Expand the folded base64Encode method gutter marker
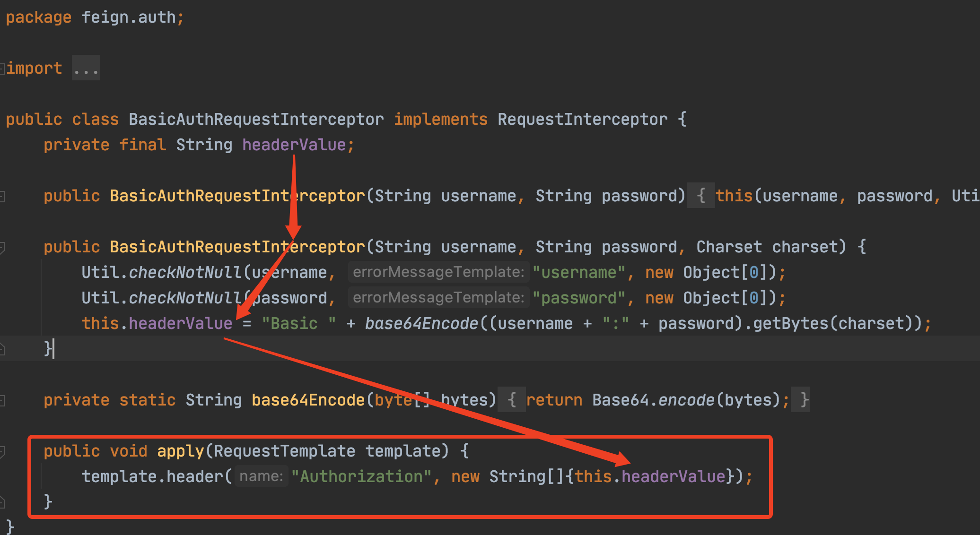The width and height of the screenshot is (980, 535). point(2,400)
